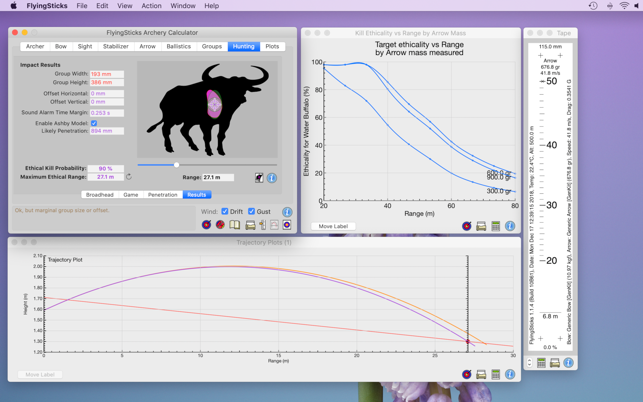Click the Ethical Kill Probability 90 % field

(105, 169)
